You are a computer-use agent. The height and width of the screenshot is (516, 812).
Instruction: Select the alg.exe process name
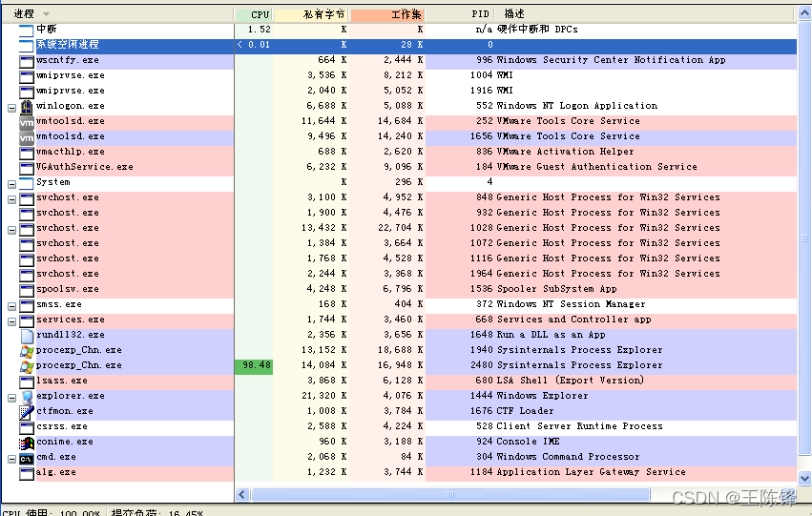click(56, 472)
